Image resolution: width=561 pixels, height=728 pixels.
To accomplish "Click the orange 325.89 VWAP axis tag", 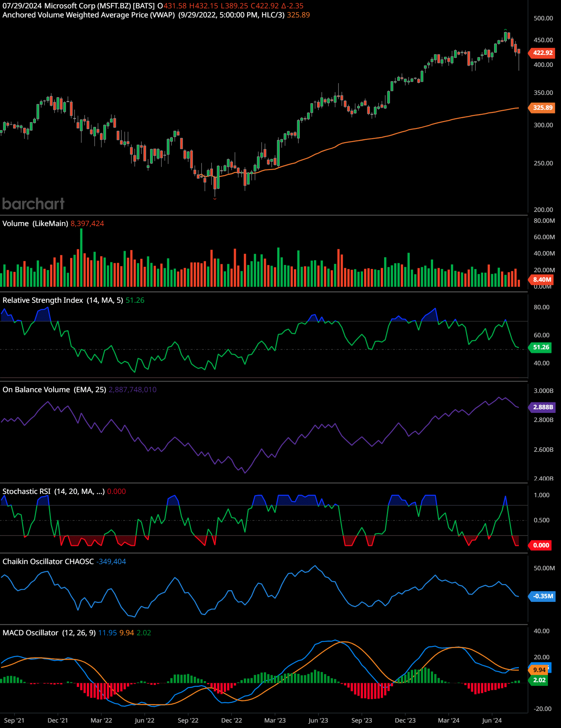I will pos(542,108).
